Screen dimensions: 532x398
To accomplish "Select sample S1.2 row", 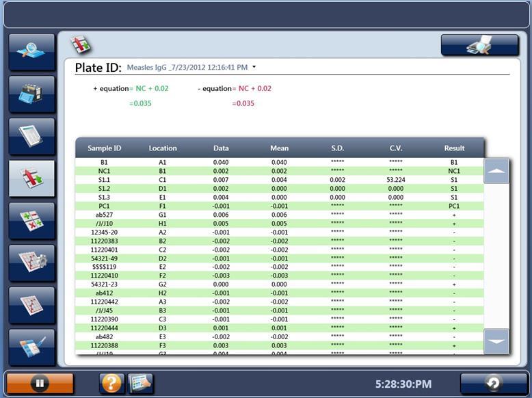I will click(x=280, y=189).
